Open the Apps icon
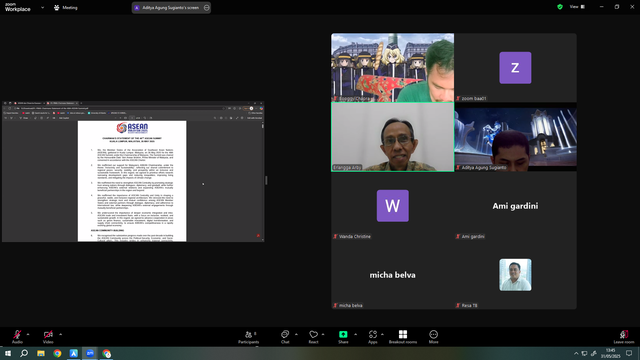The height and width of the screenshot is (360, 640). click(373, 337)
